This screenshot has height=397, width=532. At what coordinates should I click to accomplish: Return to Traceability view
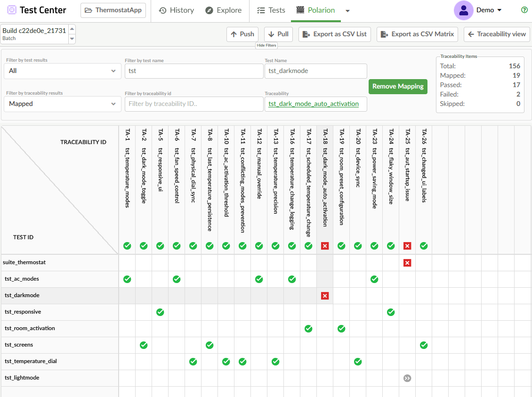497,34
